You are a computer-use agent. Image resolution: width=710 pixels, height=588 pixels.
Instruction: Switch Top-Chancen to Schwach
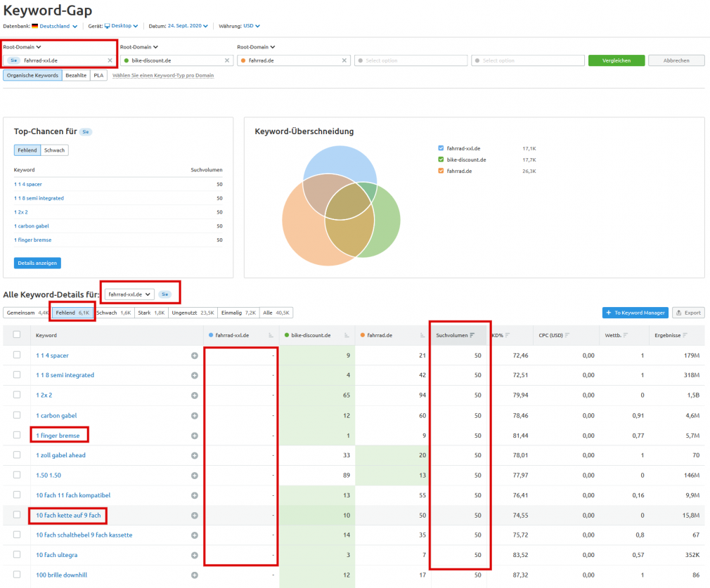[54, 150]
